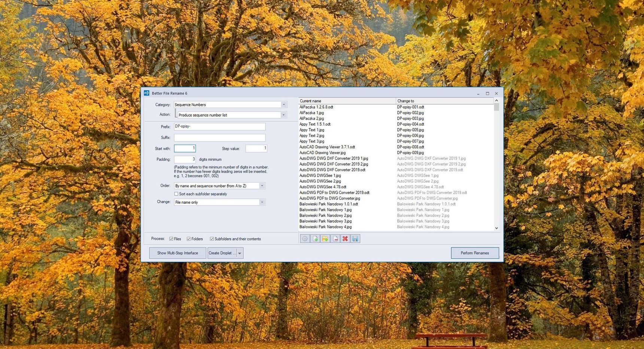
Task: Toggle the Files checkbox
Action: coord(171,239)
